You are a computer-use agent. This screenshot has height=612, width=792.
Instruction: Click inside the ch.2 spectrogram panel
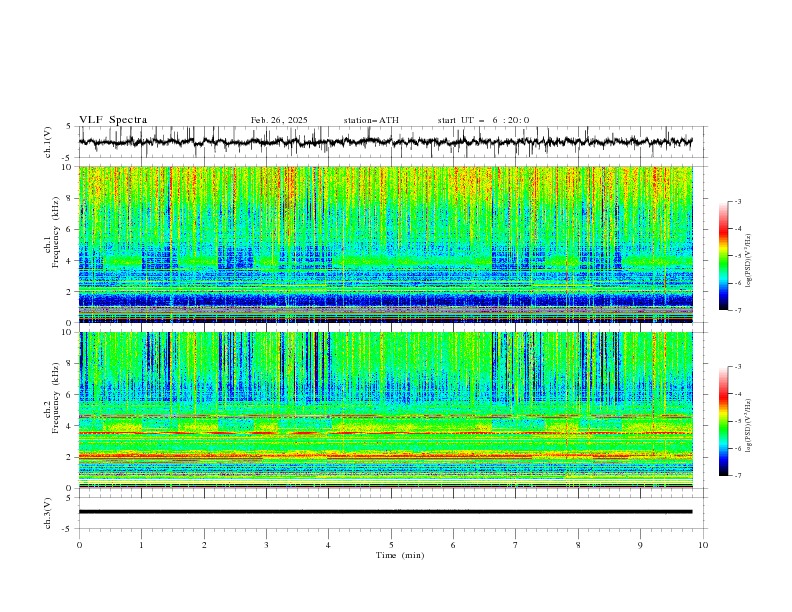click(385, 410)
